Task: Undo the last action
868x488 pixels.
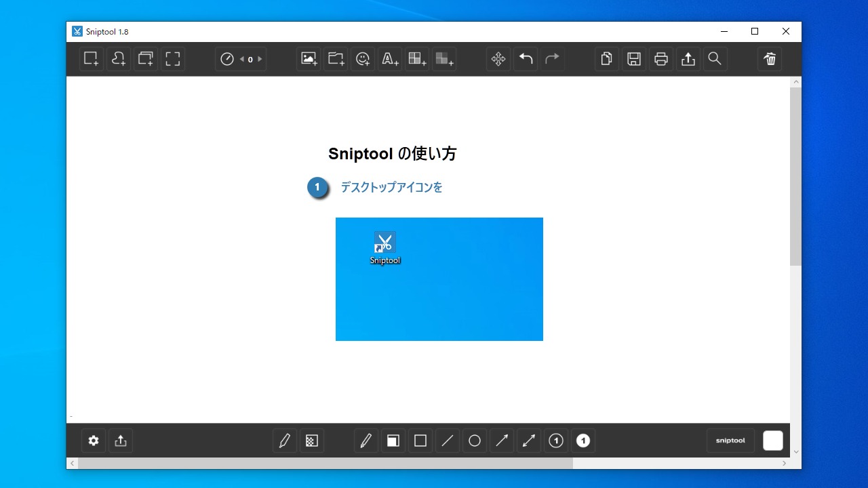Action: click(526, 59)
